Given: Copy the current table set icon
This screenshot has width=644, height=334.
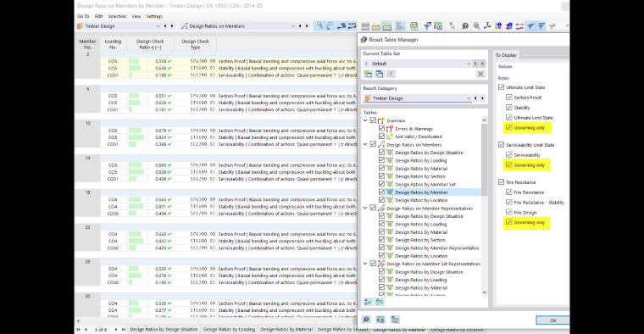Looking at the screenshot, I should pyautogui.click(x=379, y=74).
